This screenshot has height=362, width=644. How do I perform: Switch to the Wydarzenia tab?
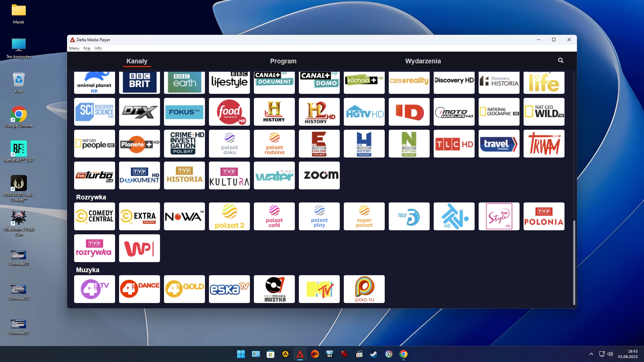[423, 61]
